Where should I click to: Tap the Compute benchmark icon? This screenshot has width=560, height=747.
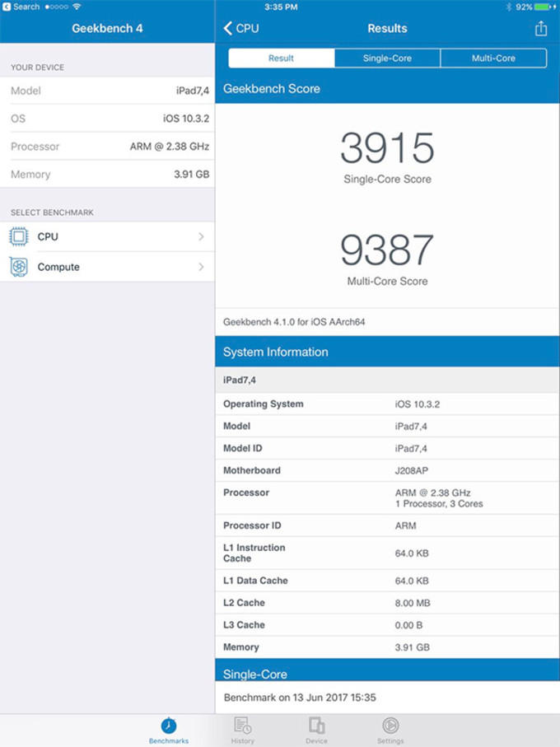click(18, 267)
